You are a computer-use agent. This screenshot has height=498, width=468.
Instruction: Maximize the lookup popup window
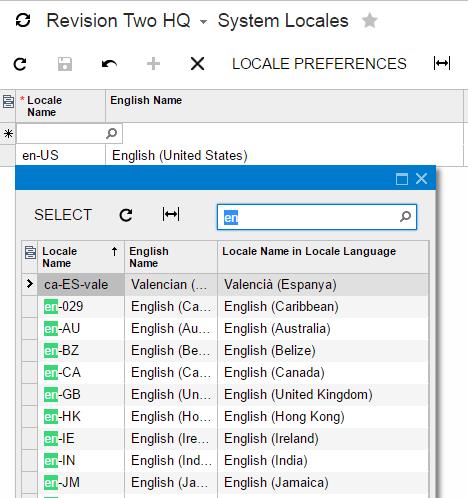coord(402,179)
